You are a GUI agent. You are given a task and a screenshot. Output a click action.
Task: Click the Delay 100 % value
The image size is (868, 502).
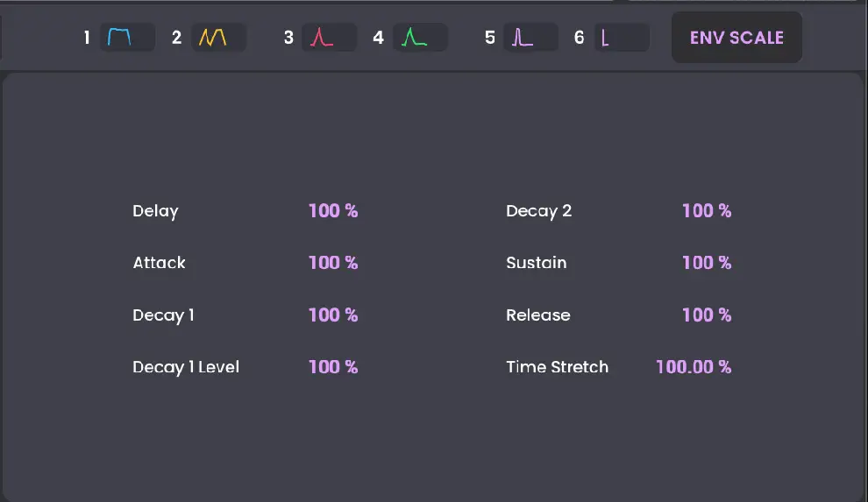coord(333,211)
